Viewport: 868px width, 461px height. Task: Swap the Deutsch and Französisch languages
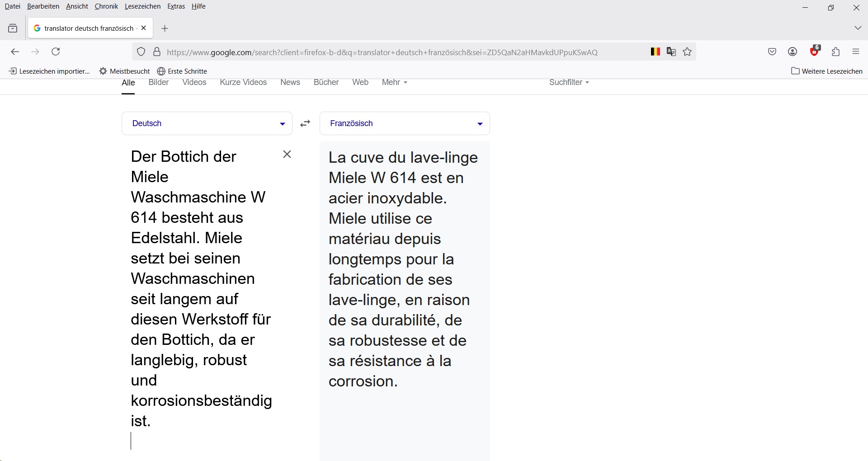click(x=306, y=123)
